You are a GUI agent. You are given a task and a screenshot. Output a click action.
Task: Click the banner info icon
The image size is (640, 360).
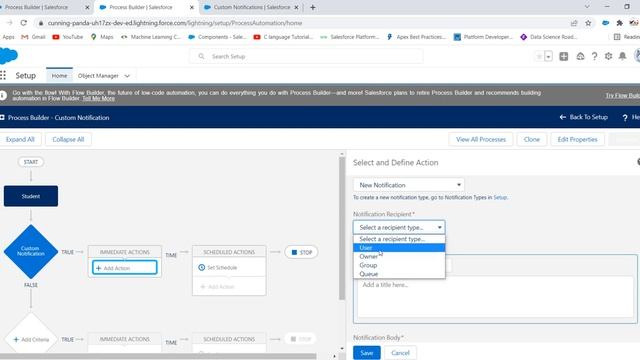coord(3,95)
